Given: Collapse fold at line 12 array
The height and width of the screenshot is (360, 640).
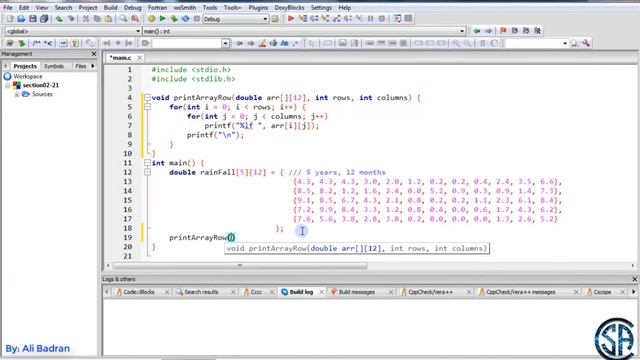Looking at the screenshot, I should (147, 172).
